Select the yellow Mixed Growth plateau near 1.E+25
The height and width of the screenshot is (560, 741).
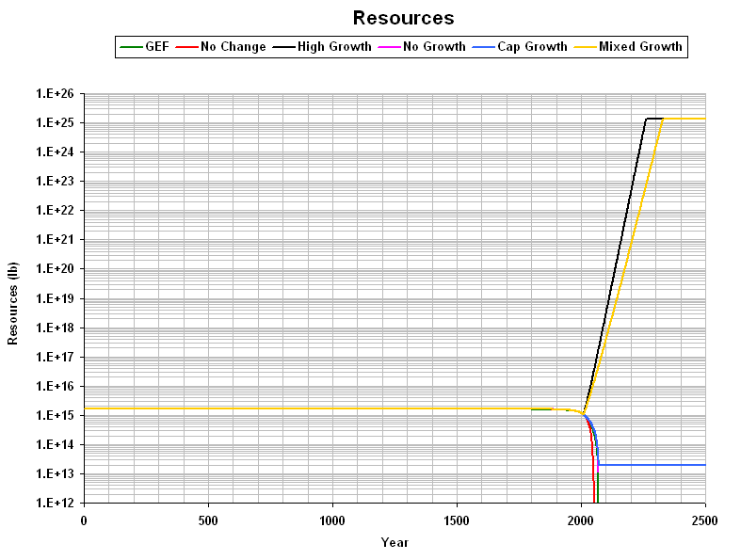click(687, 119)
